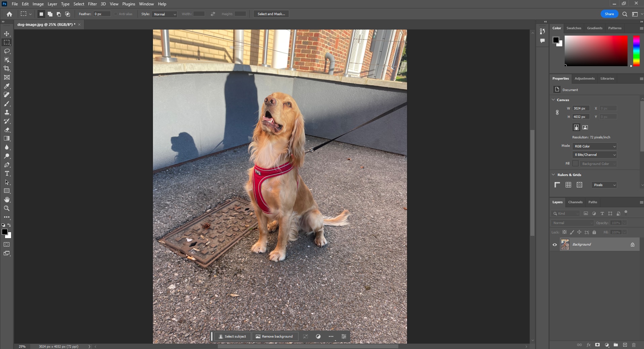Screen dimensions: 644x349
Task: Set canvas orientation to landscape
Action: click(585, 127)
